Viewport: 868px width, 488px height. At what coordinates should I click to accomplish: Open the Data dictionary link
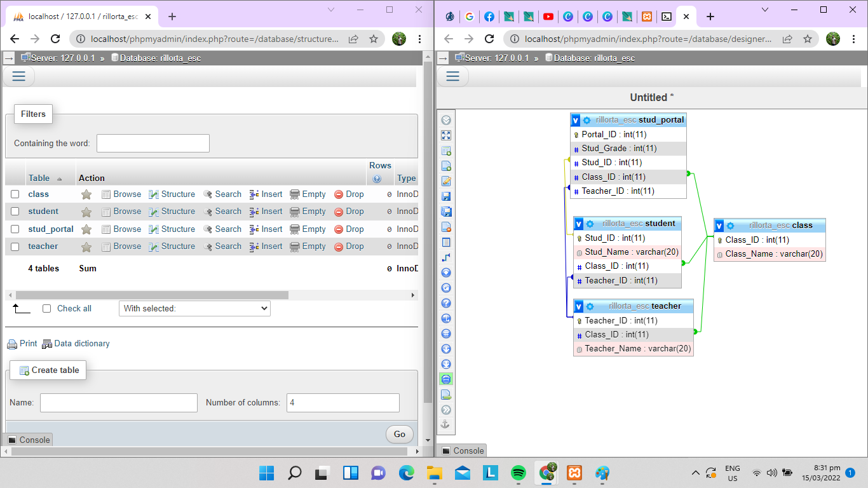pyautogui.click(x=76, y=344)
